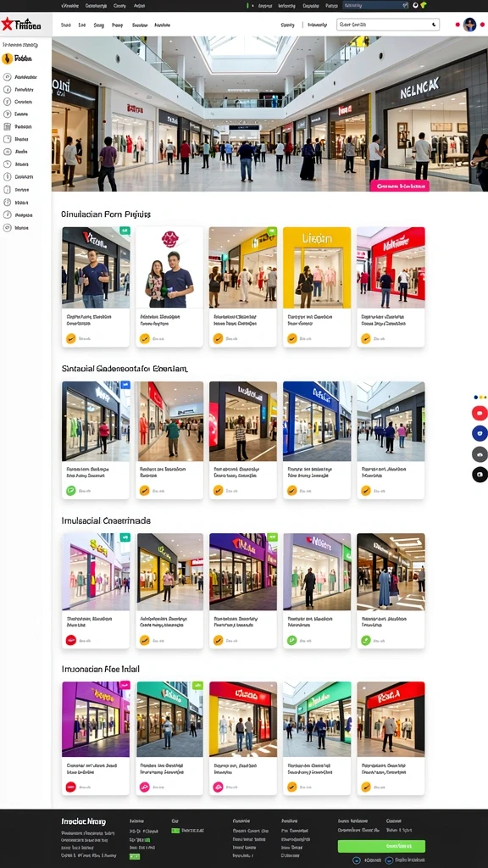488x868 pixels.
Task: Open the red-sign storefront card with the yellow pillar
Action: (243, 738)
